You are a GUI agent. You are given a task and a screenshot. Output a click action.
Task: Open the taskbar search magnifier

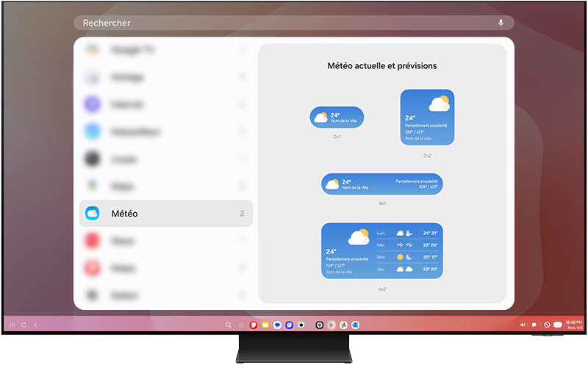(x=229, y=325)
